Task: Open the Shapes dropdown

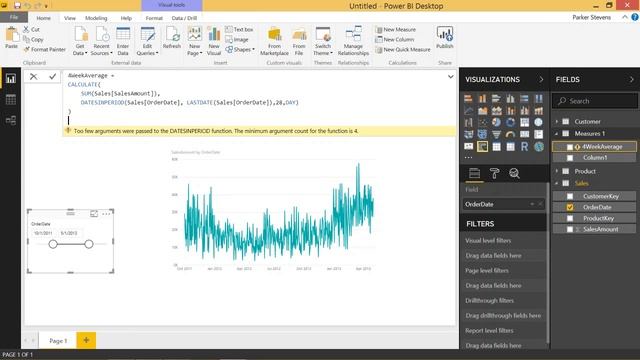Action: (240, 49)
